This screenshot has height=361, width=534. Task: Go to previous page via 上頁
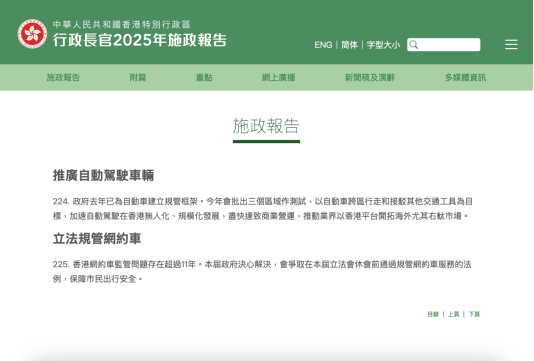[x=453, y=314]
